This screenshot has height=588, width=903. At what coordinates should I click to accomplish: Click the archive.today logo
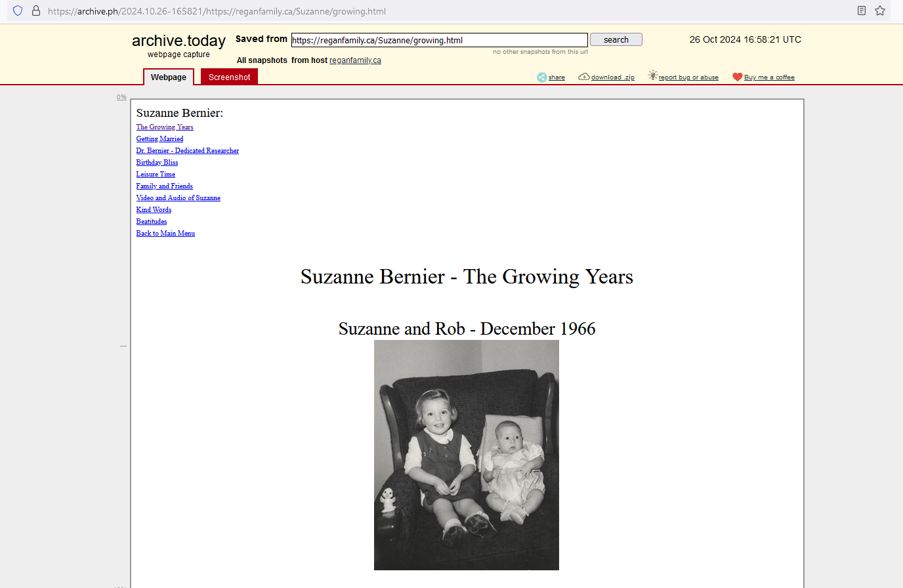pyautogui.click(x=178, y=41)
